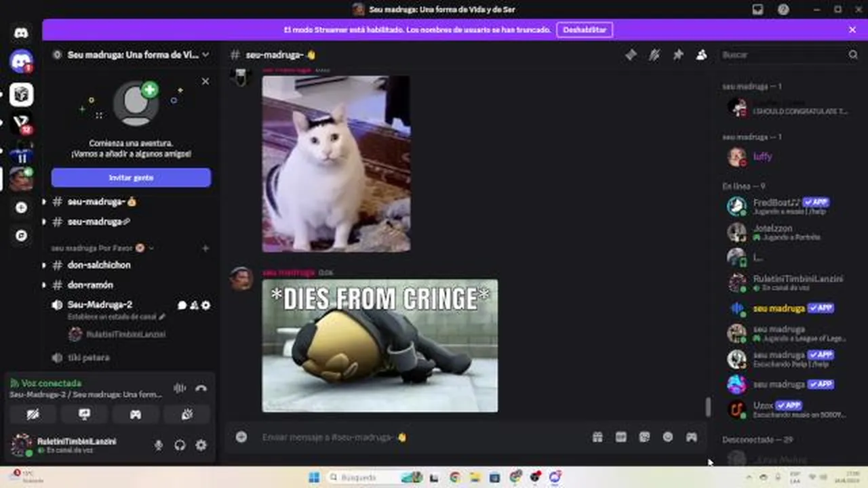Open the discover servers compass icon
This screenshot has height=488, width=868.
[x=21, y=235]
